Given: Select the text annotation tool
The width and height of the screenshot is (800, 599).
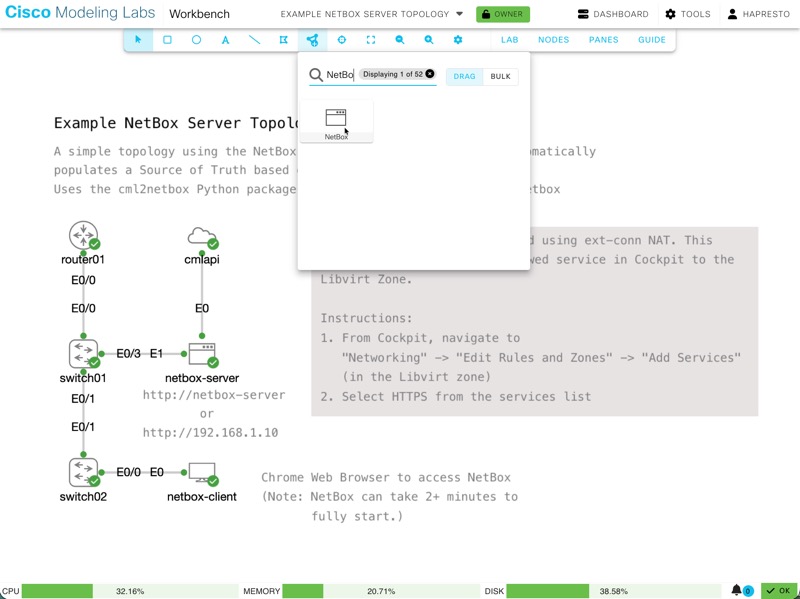Looking at the screenshot, I should pyautogui.click(x=225, y=40).
